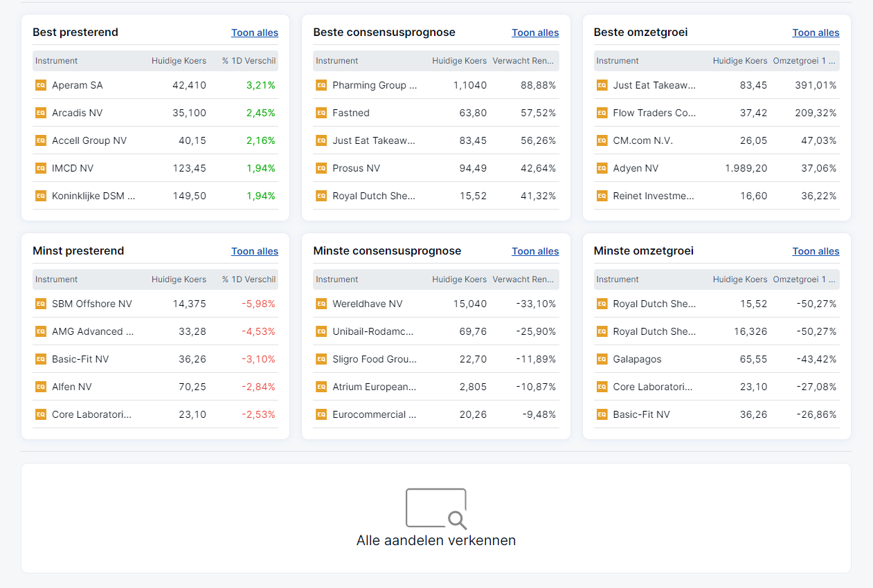Click the EQ icon beside Galapagos
The width and height of the screenshot is (873, 588).
click(x=602, y=359)
